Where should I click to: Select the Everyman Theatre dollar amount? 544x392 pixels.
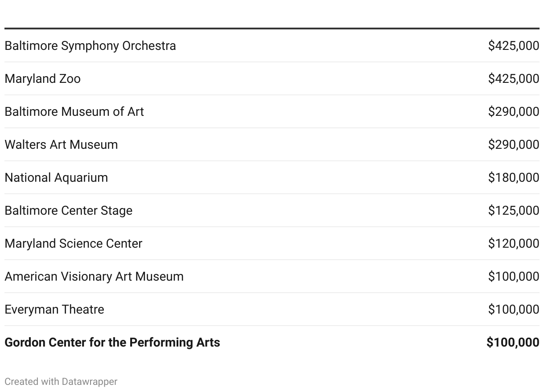pos(514,310)
